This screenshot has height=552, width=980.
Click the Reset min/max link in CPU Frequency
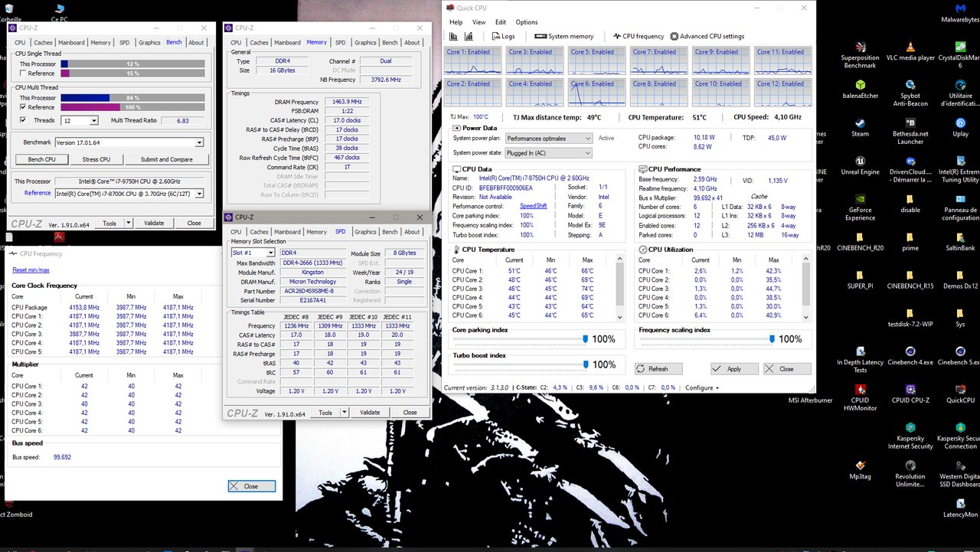pyautogui.click(x=31, y=270)
